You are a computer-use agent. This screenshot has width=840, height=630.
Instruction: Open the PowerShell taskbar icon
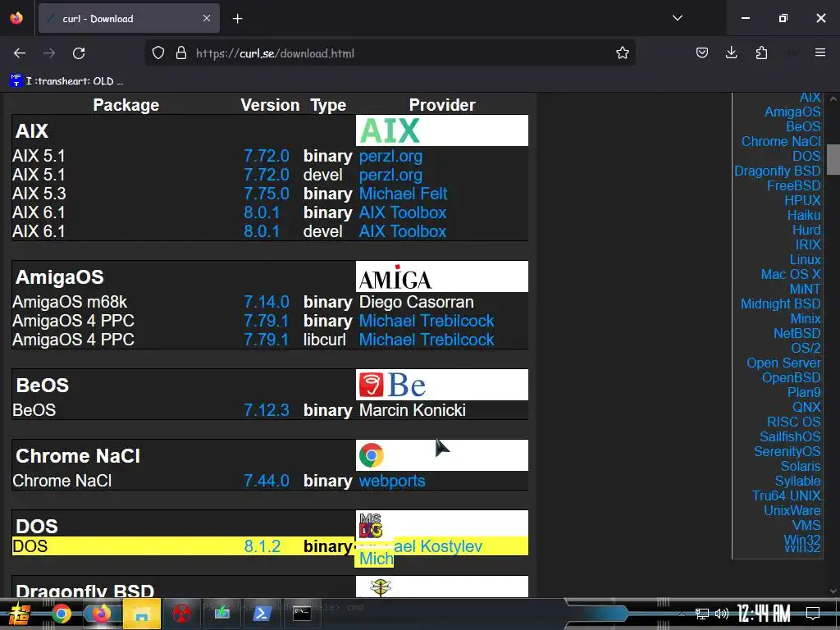tap(262, 614)
